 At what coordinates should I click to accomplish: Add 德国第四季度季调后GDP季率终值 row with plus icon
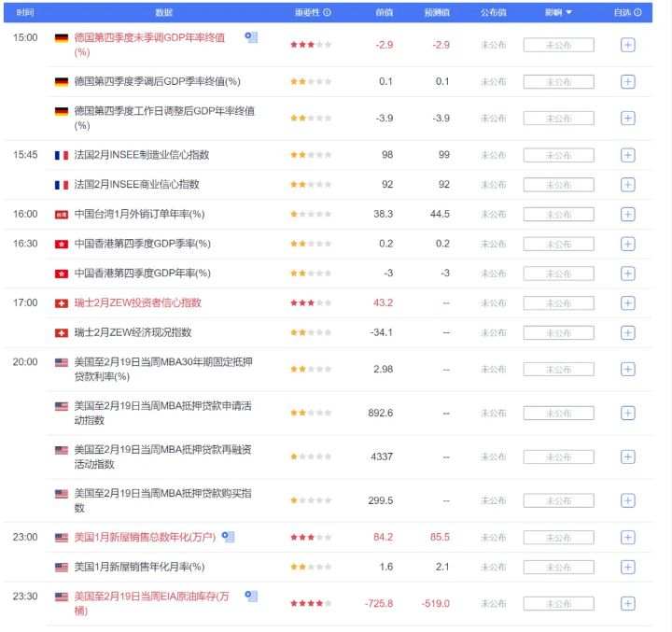point(627,81)
